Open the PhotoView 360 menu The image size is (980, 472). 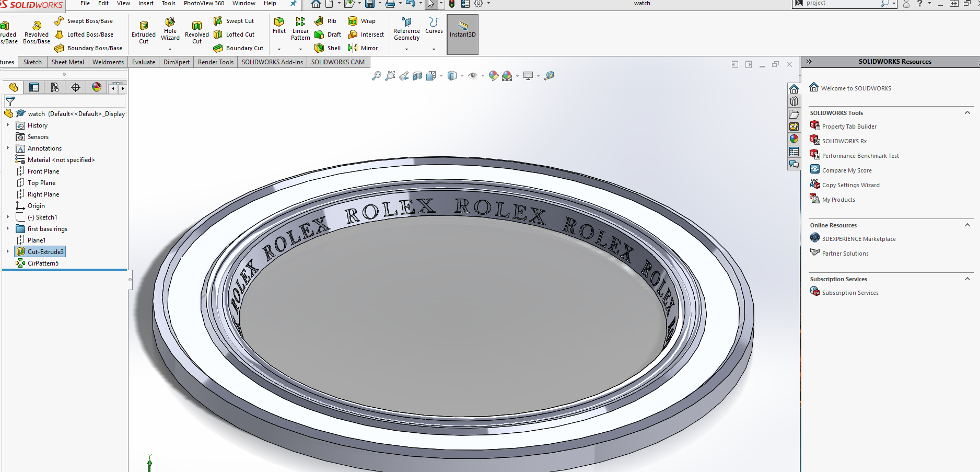coord(204,4)
